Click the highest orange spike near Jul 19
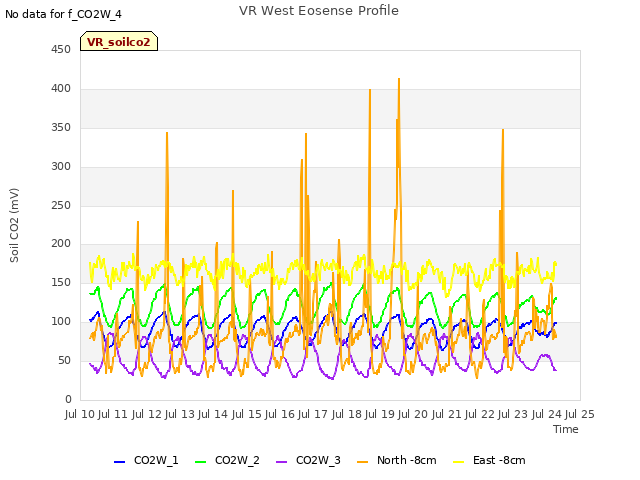Screen dimensions: 640x480 (399, 79)
